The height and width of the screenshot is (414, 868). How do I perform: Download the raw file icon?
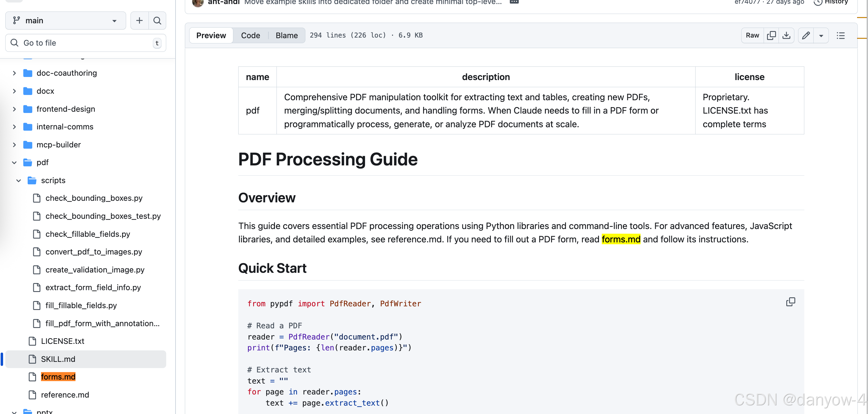(x=786, y=35)
